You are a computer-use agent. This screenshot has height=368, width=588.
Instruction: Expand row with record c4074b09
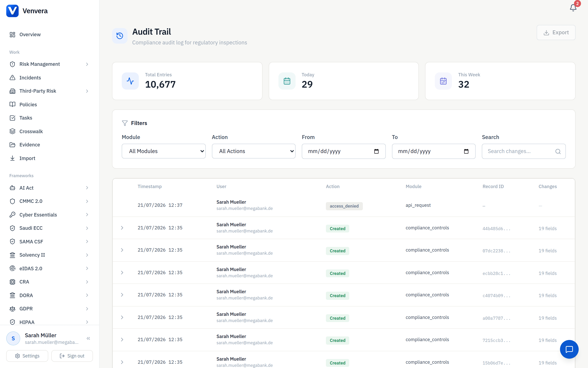click(122, 295)
